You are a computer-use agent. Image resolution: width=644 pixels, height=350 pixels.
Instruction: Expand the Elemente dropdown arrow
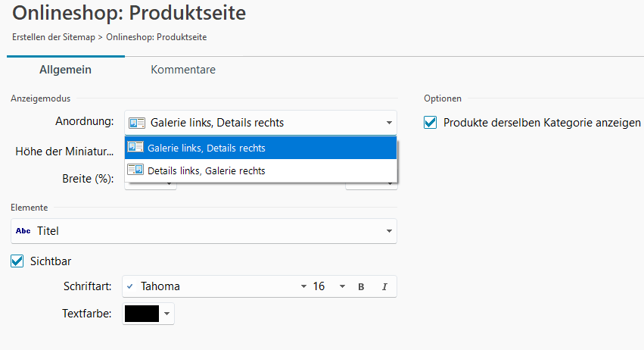[388, 231]
